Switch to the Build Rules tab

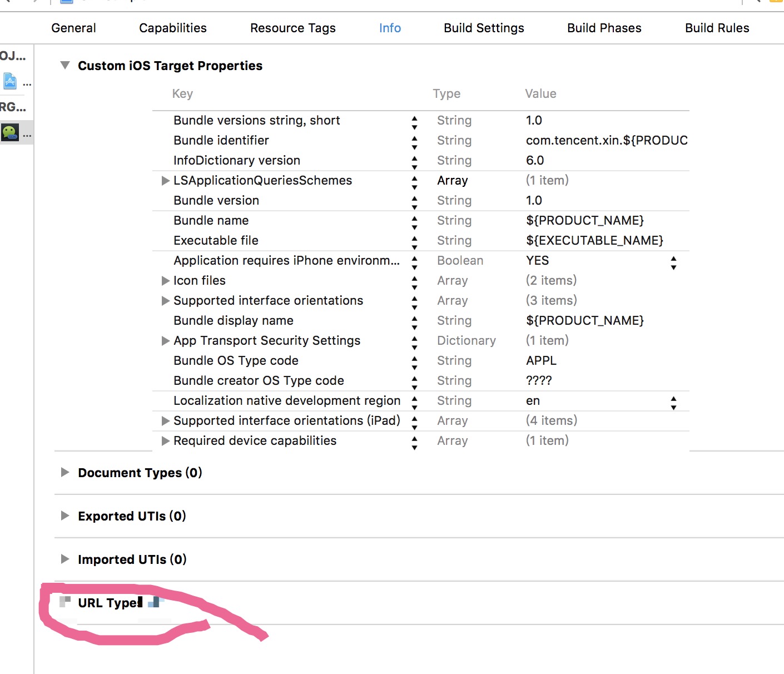click(x=717, y=28)
